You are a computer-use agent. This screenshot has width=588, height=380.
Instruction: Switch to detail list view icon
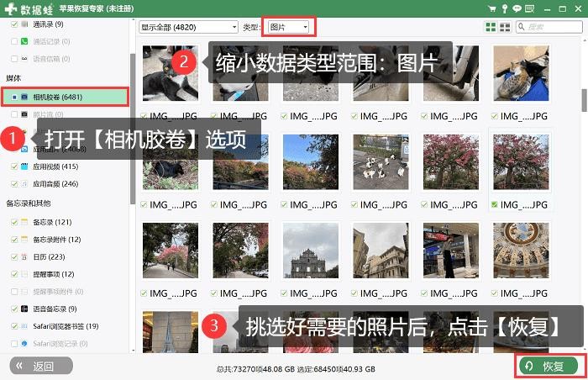pyautogui.click(x=505, y=28)
